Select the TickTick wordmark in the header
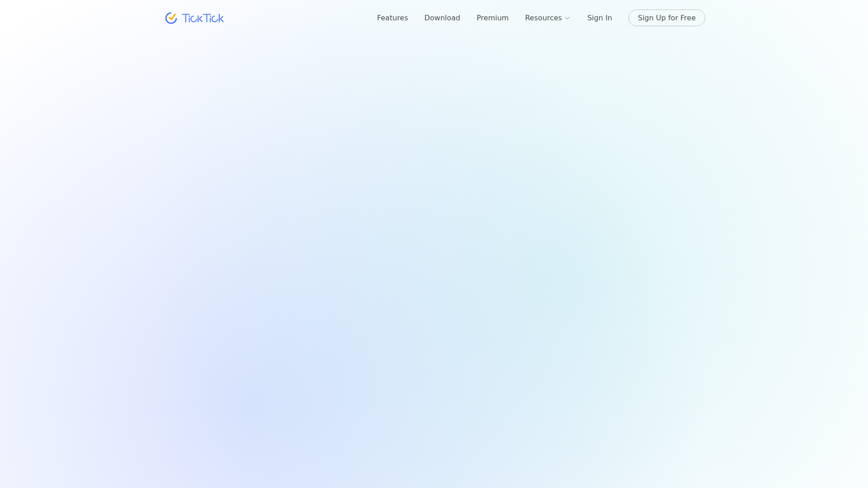Viewport: 868px width, 488px height. click(x=203, y=18)
